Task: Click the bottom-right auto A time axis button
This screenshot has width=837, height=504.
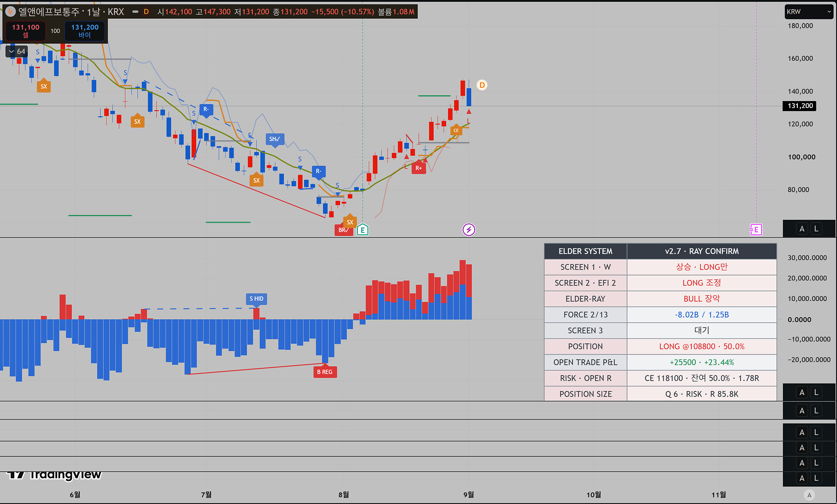Action: 810,495
